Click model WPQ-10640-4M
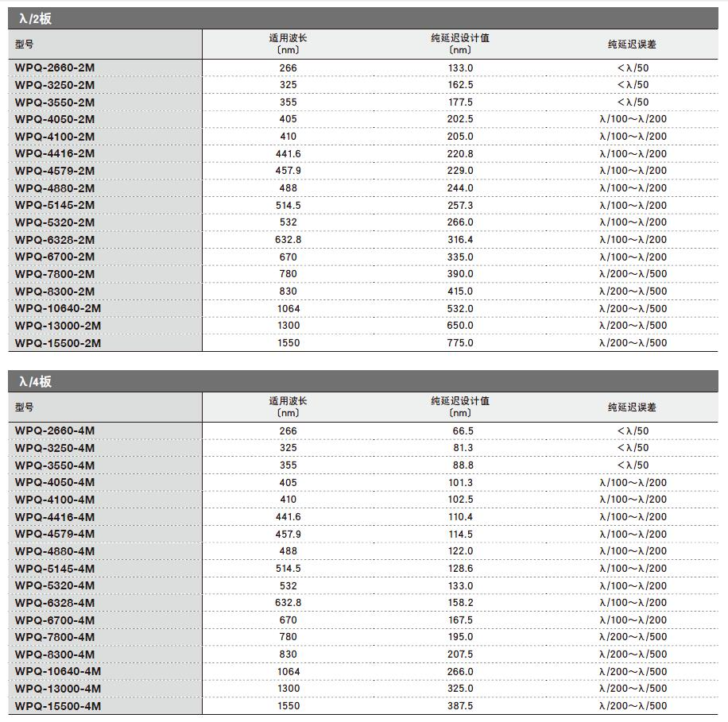 (58, 672)
